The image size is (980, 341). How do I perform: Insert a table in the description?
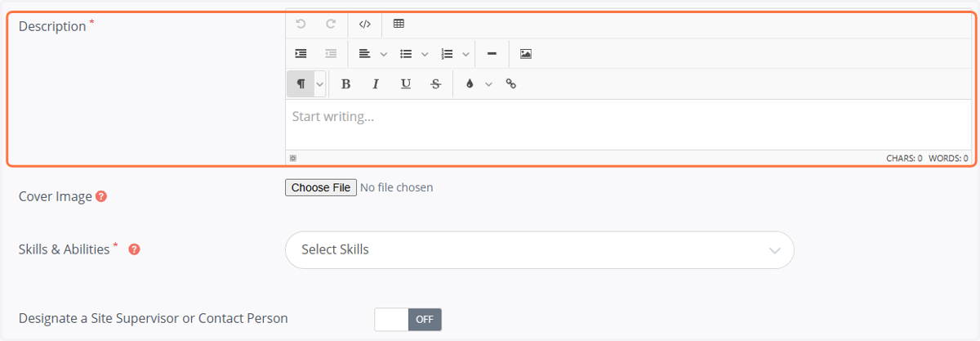(x=399, y=24)
